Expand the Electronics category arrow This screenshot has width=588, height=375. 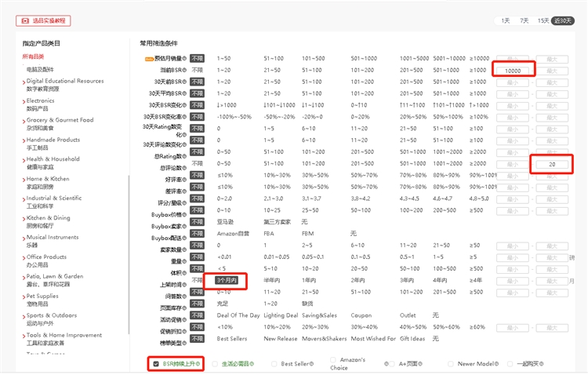[x=24, y=101]
